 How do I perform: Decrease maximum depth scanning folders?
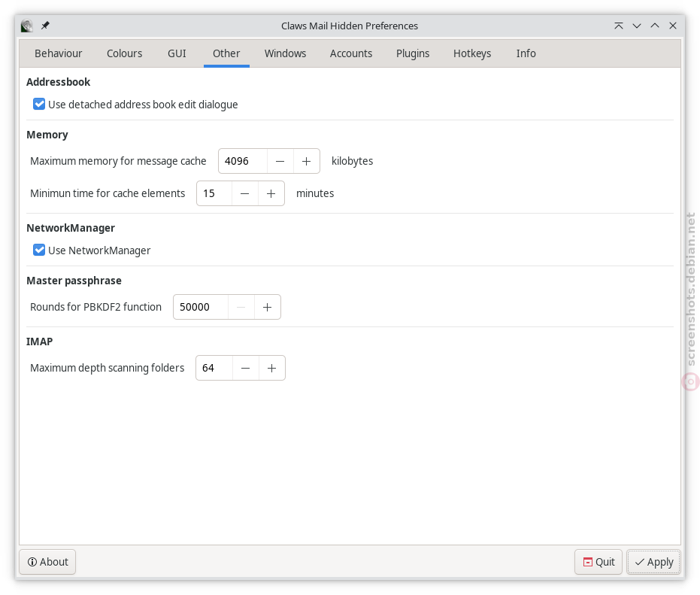click(x=246, y=368)
